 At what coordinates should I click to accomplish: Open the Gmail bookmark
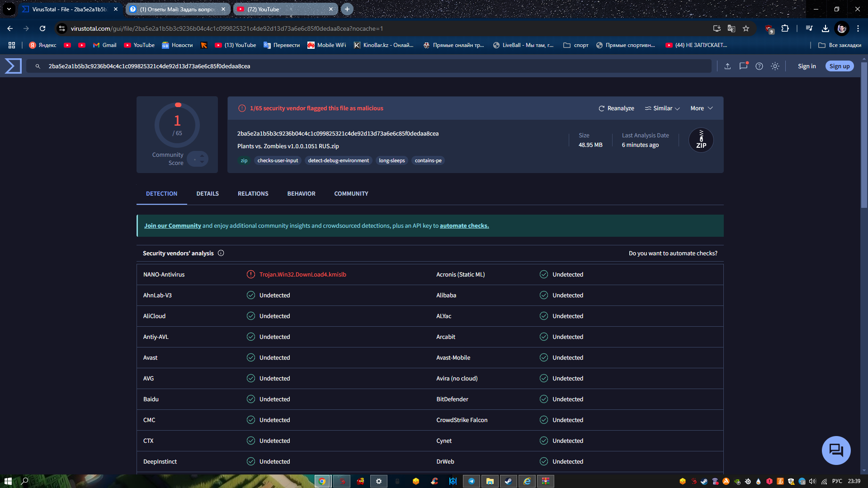[x=104, y=45]
